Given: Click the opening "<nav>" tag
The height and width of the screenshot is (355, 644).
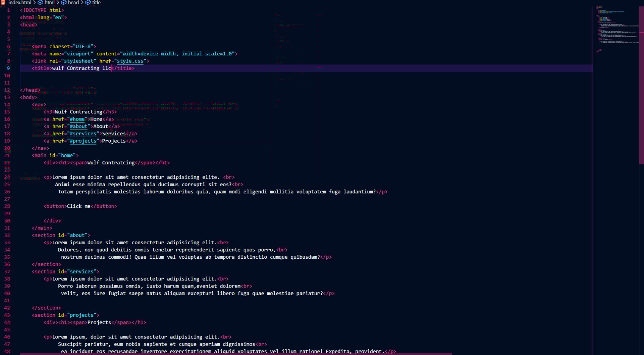Looking at the screenshot, I should tap(39, 105).
